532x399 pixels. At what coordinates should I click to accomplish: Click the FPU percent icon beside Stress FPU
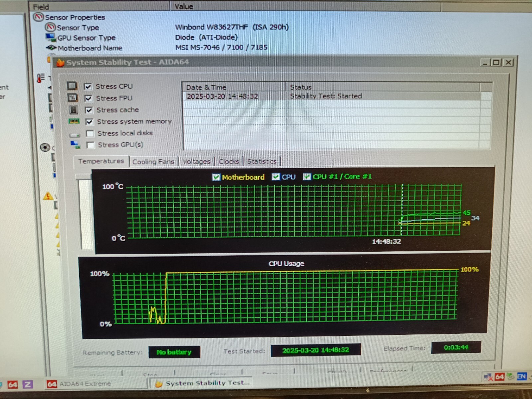coord(72,98)
